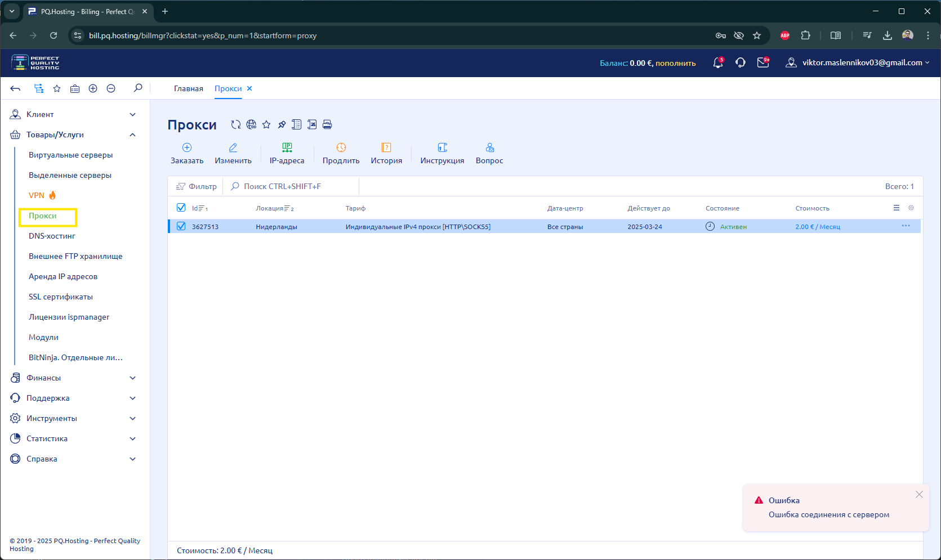Toggle the select-all checkbox in table header

(x=181, y=208)
